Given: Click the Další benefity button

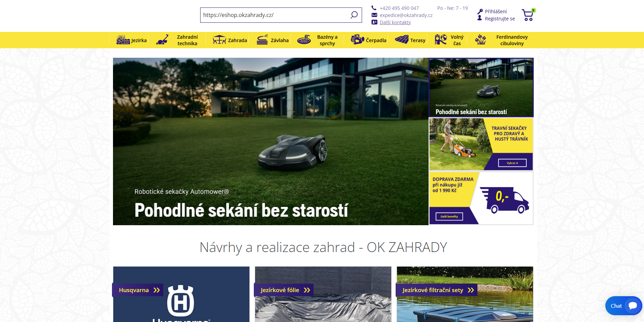Looking at the screenshot, I should click(x=449, y=216).
